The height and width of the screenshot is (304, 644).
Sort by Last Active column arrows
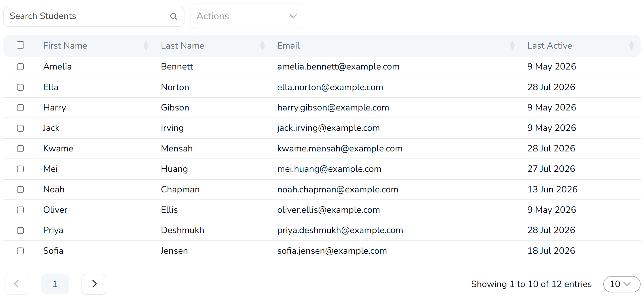point(631,45)
